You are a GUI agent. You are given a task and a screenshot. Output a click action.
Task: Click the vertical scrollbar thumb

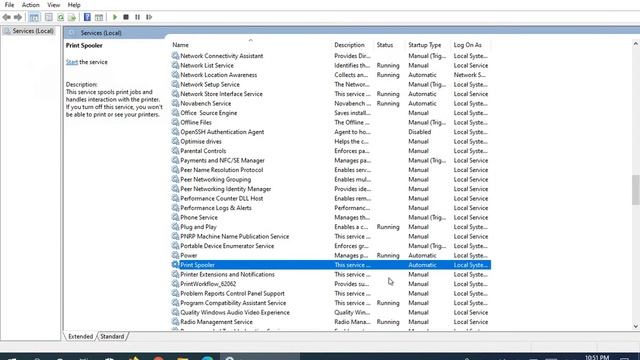pos(636,189)
